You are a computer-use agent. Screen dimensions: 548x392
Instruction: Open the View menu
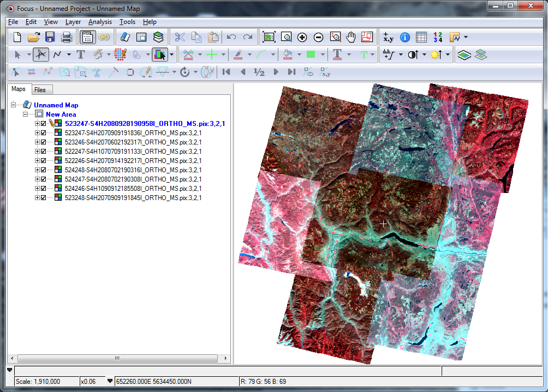tap(51, 22)
